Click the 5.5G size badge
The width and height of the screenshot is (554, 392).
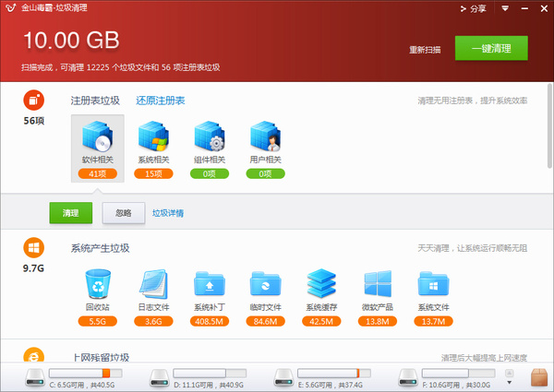click(x=98, y=321)
